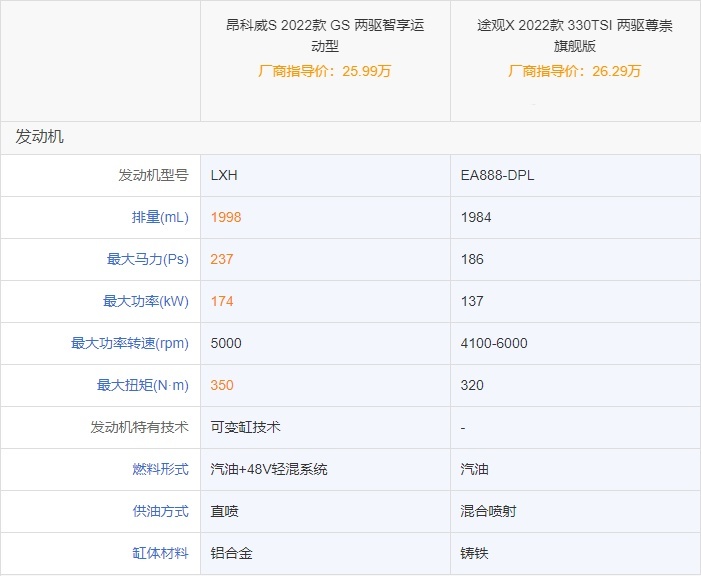
Task: Open the 最大功率转速(rpm) parameter link
Action: (130, 343)
